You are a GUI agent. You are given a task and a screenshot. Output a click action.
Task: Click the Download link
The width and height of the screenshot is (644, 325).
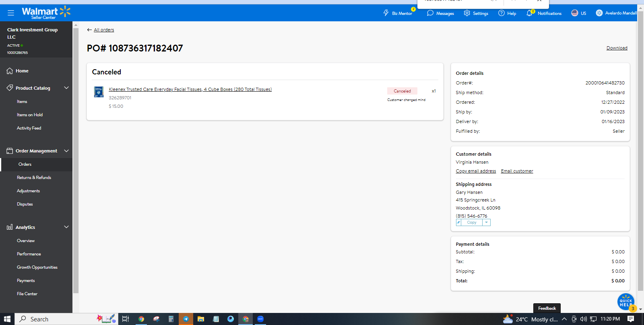[617, 48]
